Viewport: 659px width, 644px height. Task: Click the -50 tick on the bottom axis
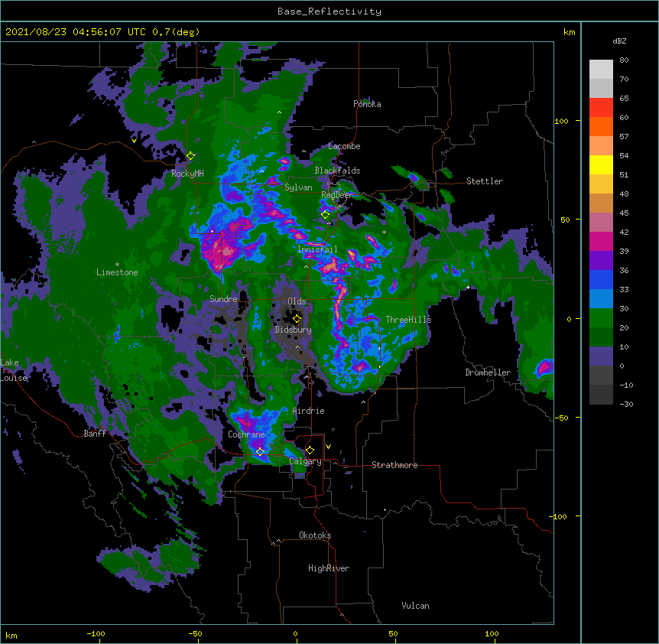(195, 633)
